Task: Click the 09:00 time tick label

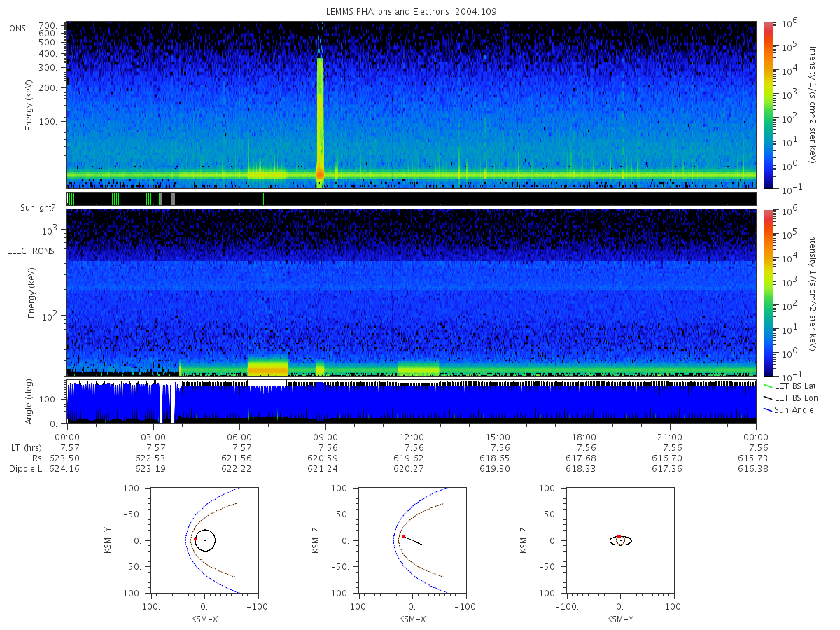Action: [x=326, y=436]
